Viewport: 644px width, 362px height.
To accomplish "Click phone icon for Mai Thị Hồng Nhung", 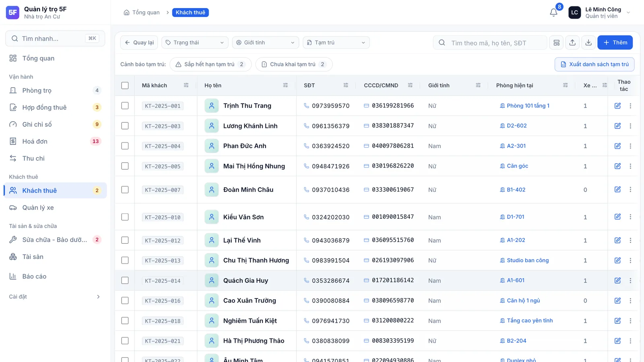I will point(306,166).
